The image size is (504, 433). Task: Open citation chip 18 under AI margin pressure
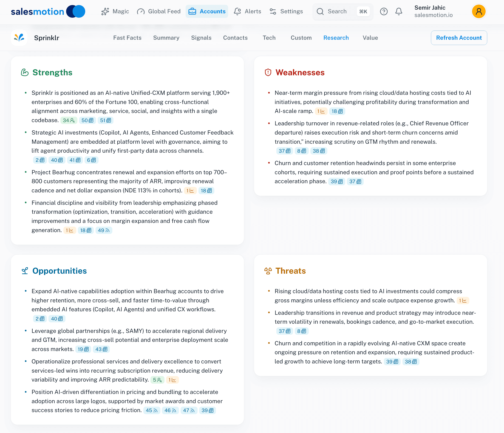point(337,111)
